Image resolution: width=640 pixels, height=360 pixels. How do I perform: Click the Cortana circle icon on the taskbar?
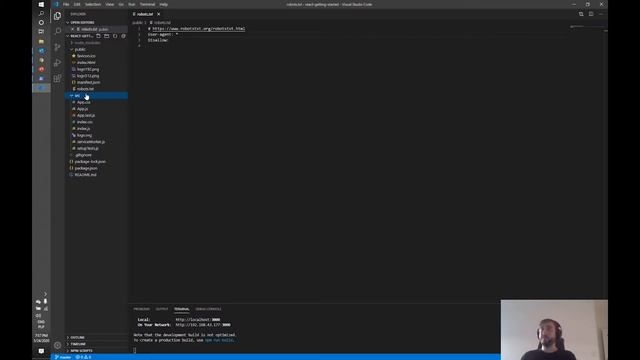(x=41, y=22)
